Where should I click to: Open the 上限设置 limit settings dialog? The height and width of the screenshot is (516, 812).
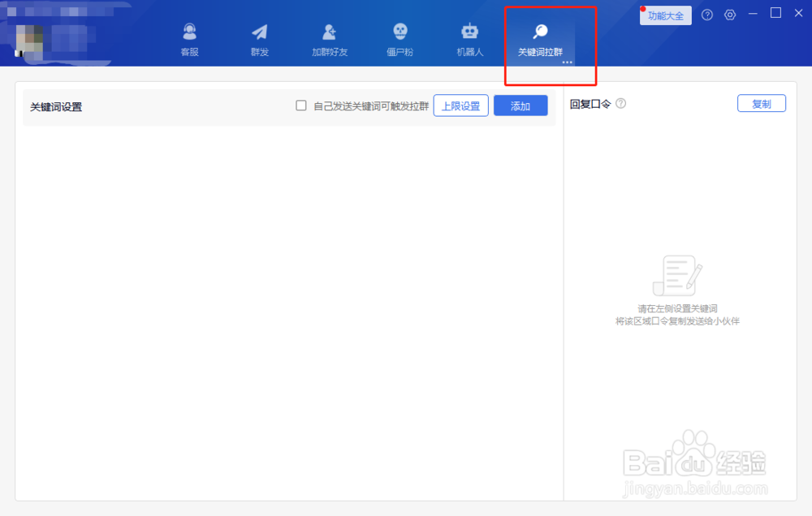click(460, 105)
